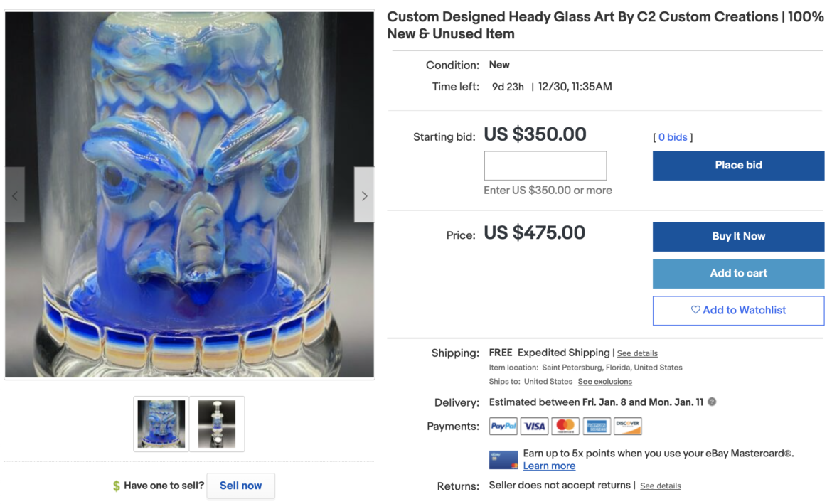Click the bid amount input field
The image size is (832, 504).
pos(545,166)
